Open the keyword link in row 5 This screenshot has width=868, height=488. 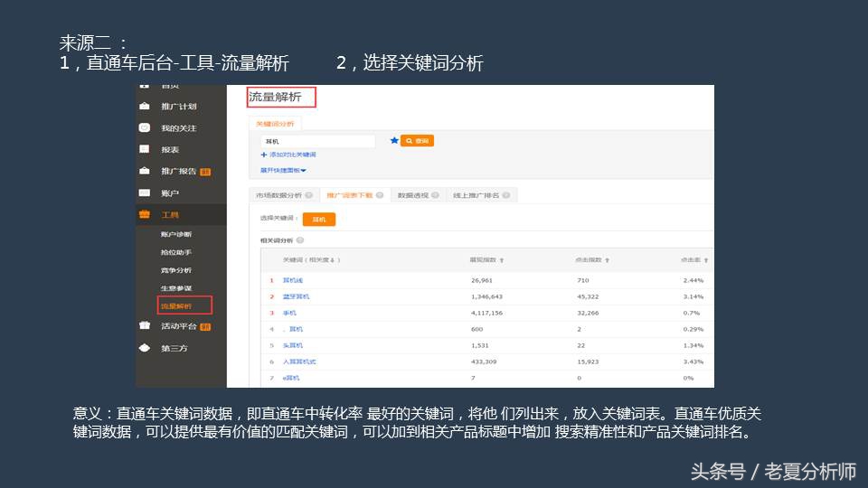pyautogui.click(x=293, y=345)
